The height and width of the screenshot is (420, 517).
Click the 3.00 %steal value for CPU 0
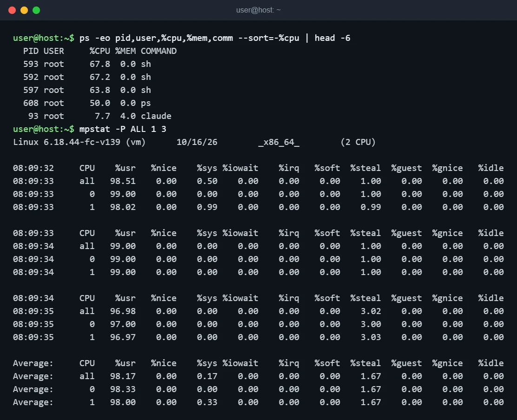[x=371, y=324]
